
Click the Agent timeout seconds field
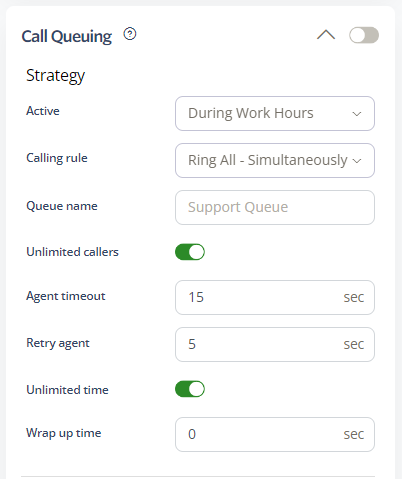(275, 297)
